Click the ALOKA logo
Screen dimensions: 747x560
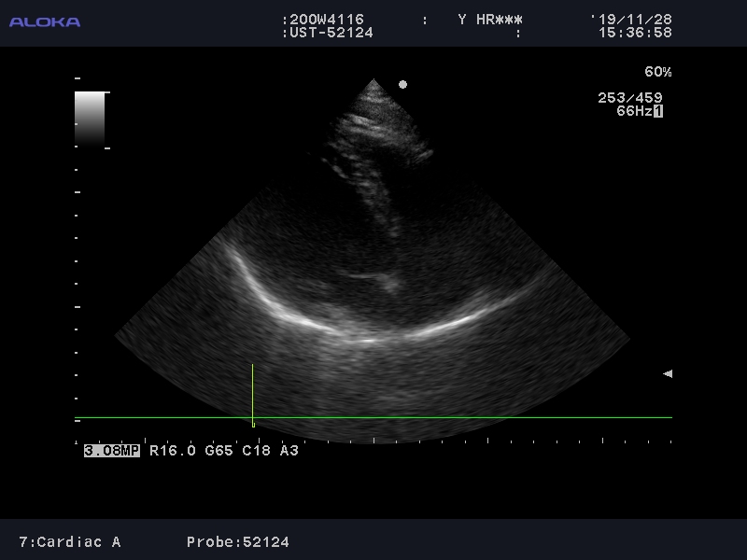[44, 21]
